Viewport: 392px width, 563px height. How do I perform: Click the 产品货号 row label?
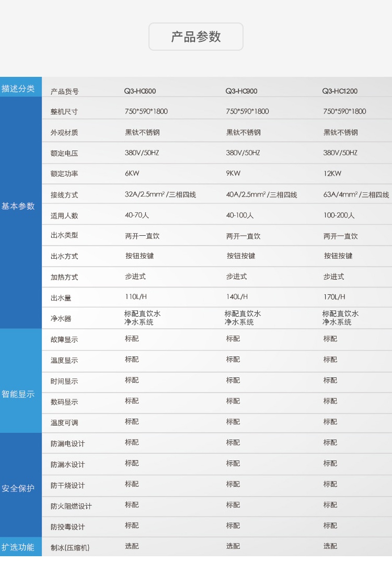[x=65, y=91]
